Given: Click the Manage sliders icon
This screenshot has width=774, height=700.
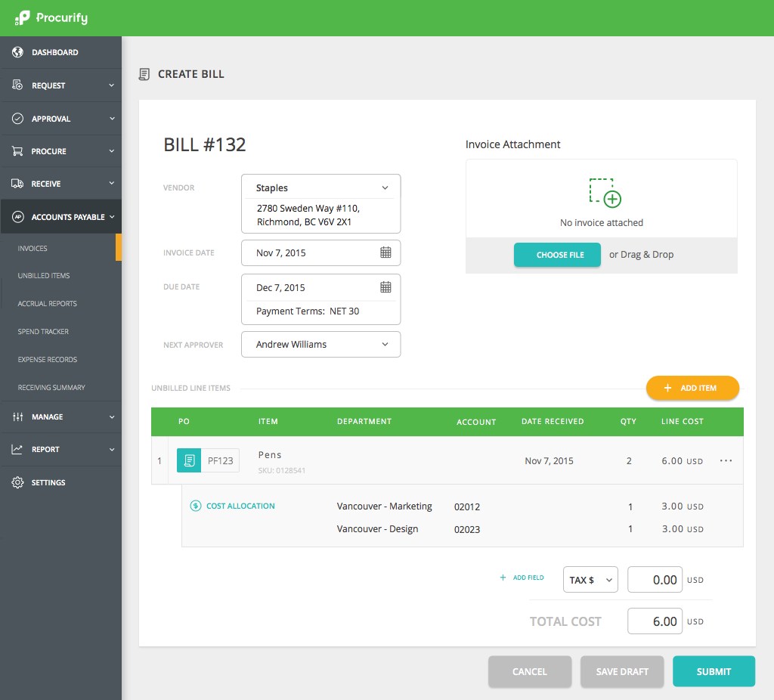Looking at the screenshot, I should pyautogui.click(x=18, y=417).
